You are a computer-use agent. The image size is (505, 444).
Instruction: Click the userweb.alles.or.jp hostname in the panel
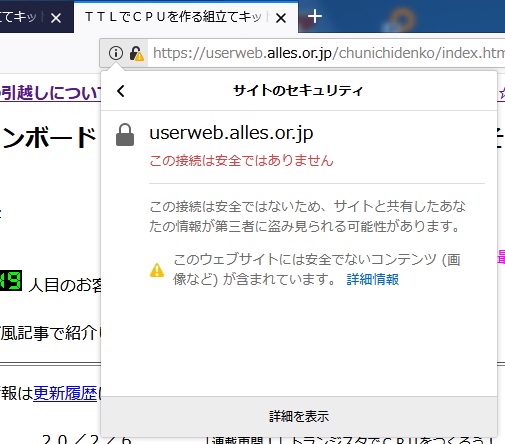point(231,133)
